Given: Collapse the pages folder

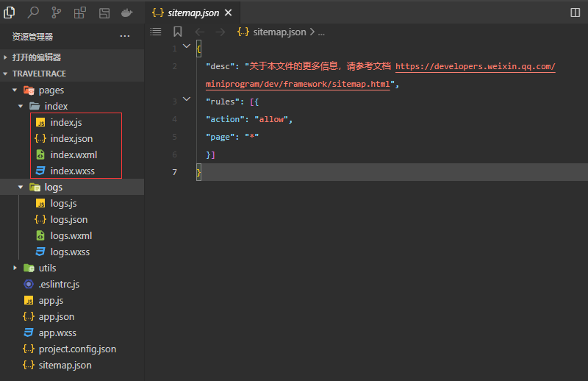Looking at the screenshot, I should (x=72, y=90).
